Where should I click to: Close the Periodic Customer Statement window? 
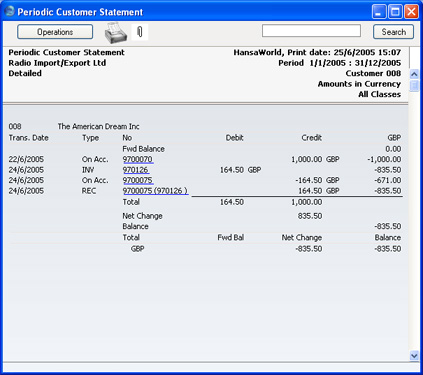tap(411, 12)
